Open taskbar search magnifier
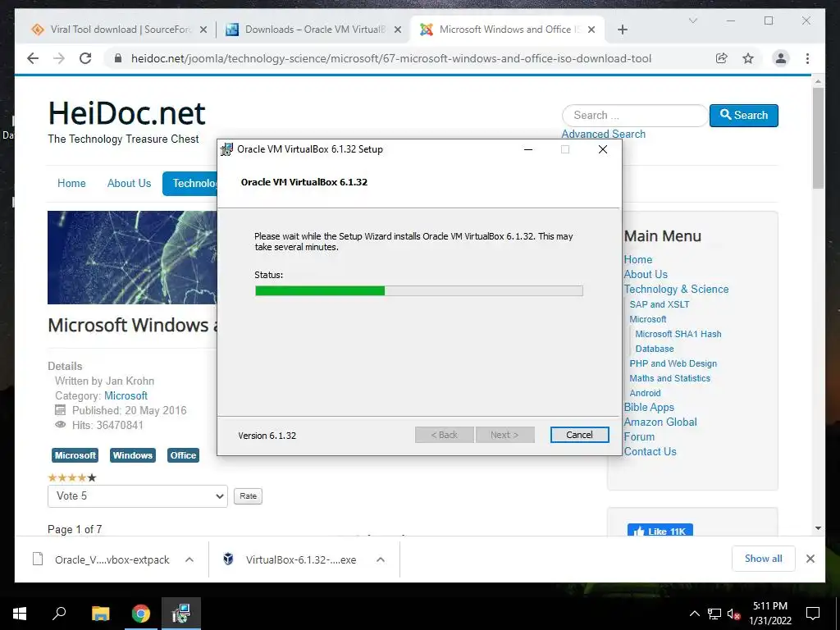840x630 pixels. point(59,614)
